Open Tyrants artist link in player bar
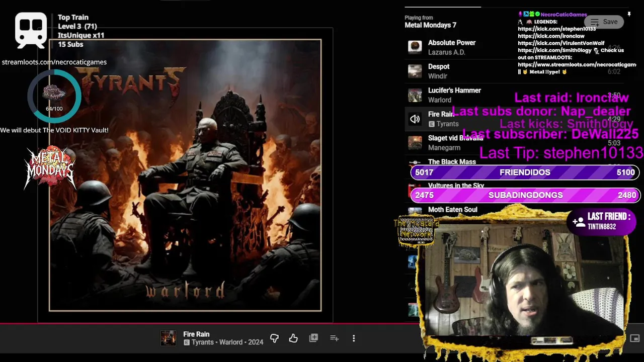Screen dimensions: 644x362 (x=203, y=342)
